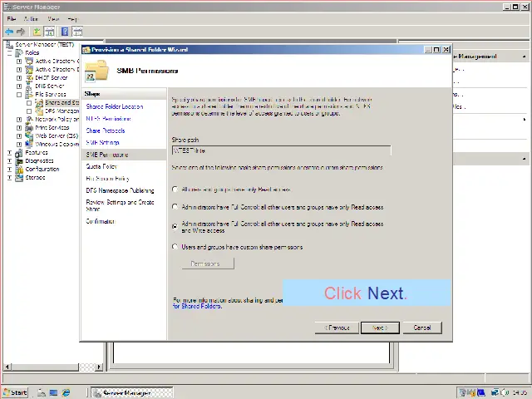Select All users have only Read access

(175, 190)
